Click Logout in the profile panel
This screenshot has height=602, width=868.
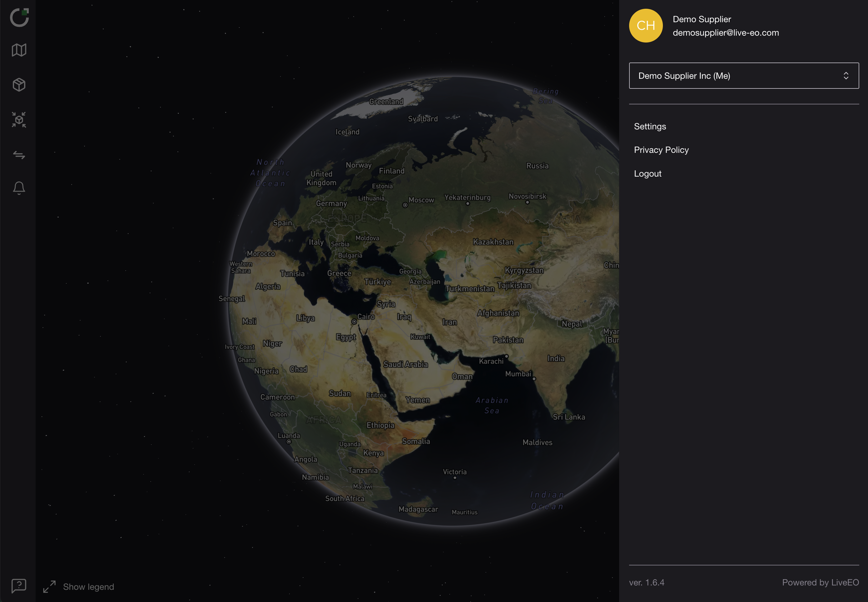[647, 173]
